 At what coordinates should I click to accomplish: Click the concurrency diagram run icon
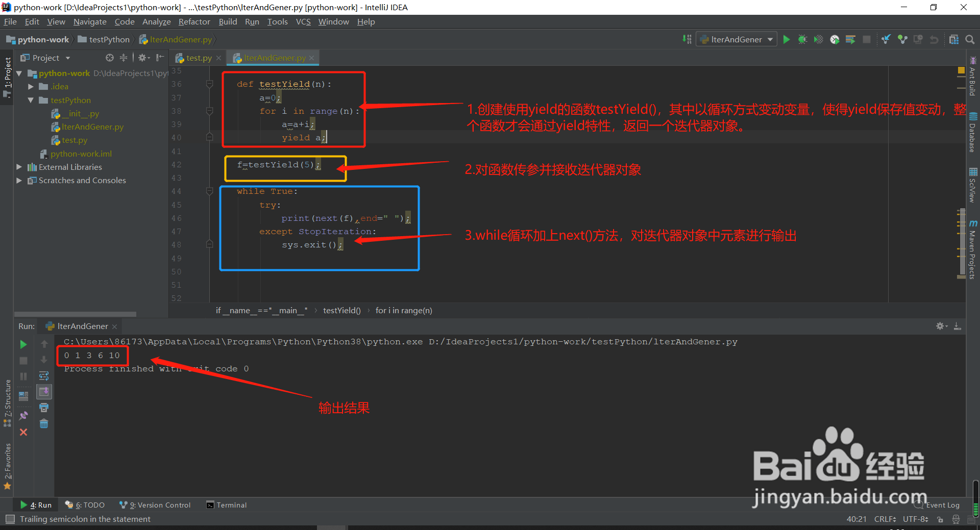pos(850,39)
